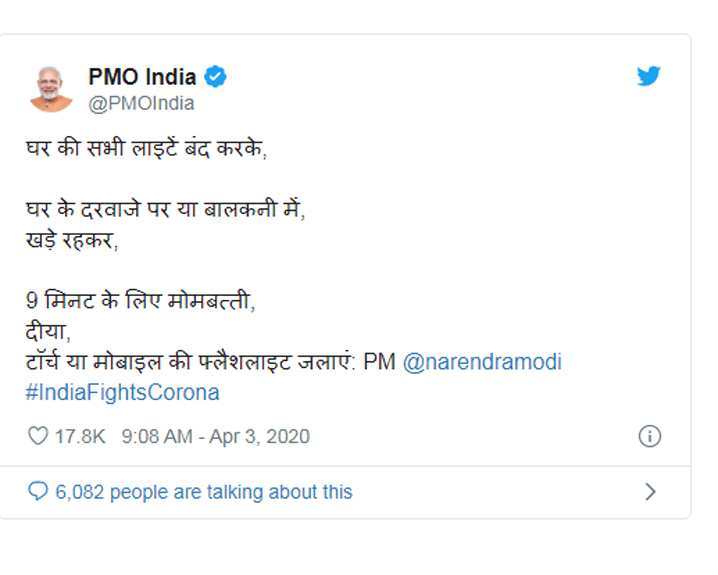
Task: Expand the conversation with the right chevron
Action: [650, 491]
